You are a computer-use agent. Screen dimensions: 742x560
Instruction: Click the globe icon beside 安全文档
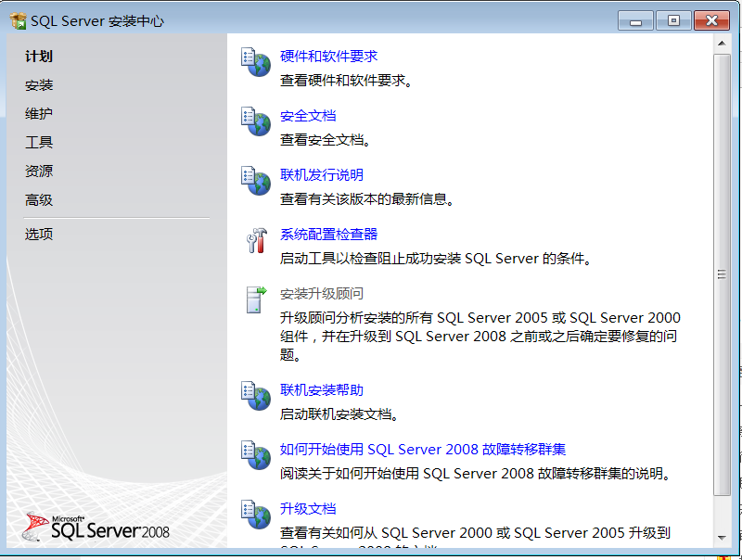point(256,121)
